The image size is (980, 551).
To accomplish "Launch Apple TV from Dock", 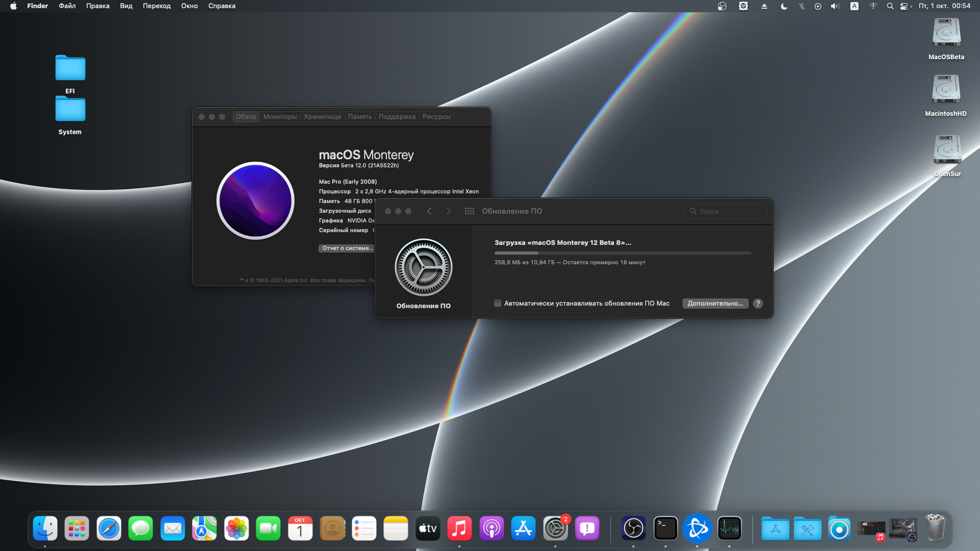I will click(x=428, y=529).
